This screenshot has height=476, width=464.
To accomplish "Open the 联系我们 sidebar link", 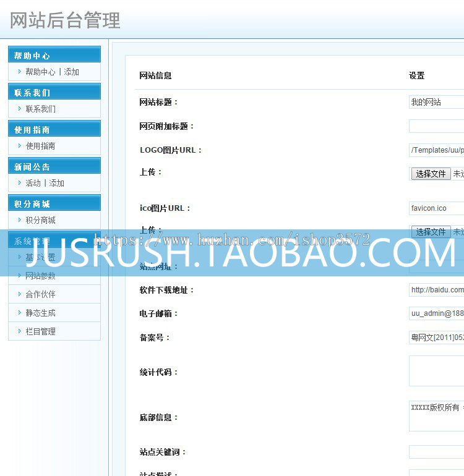I will [x=40, y=109].
